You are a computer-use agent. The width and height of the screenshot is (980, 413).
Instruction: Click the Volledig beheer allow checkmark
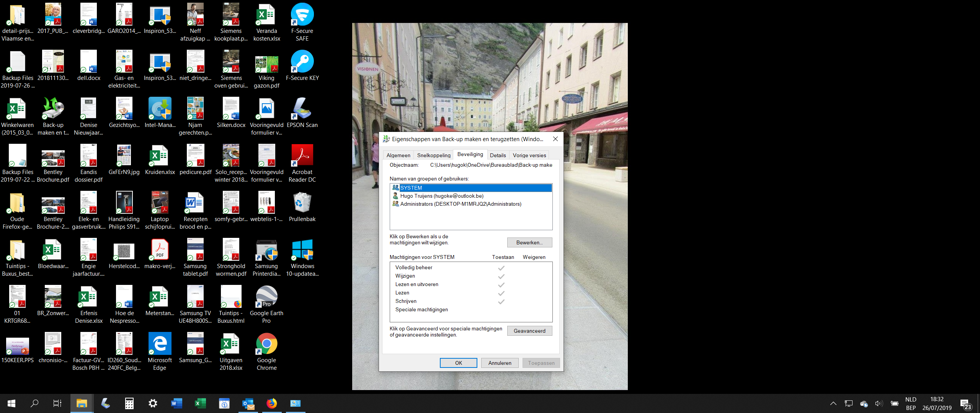pyautogui.click(x=501, y=268)
